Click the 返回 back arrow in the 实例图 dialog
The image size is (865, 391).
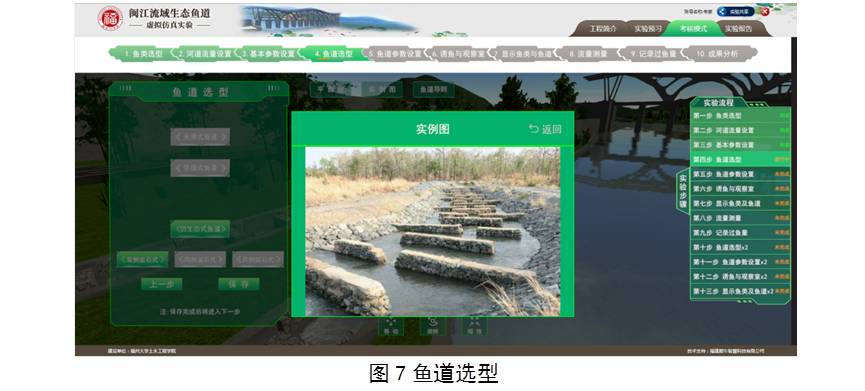545,130
